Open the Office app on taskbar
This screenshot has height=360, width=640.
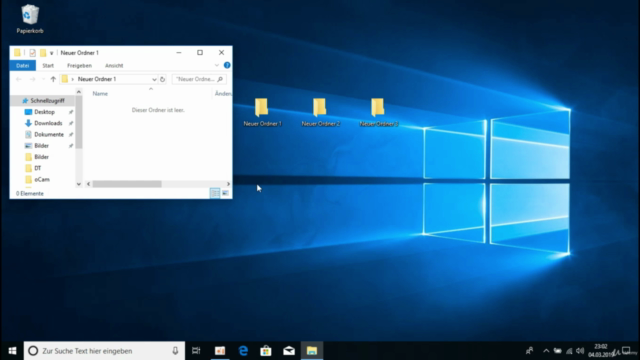click(220, 351)
